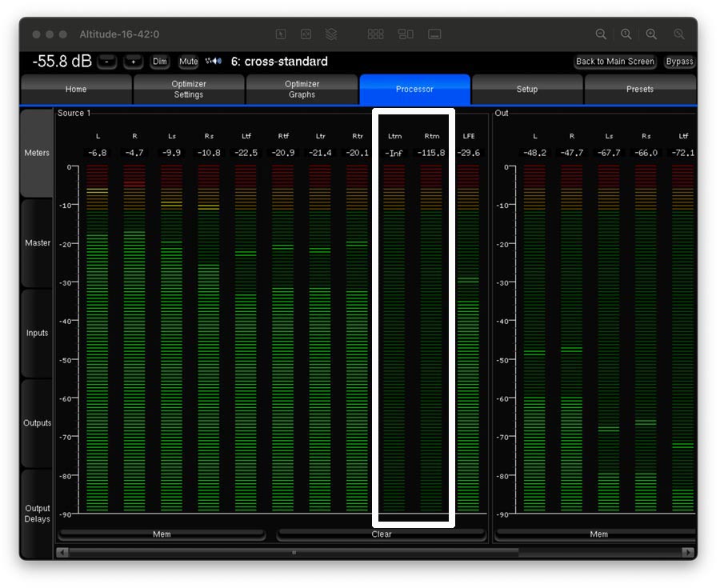Viewport: 720px width, 588px height.
Task: Select the Meters side tab
Action: point(37,153)
